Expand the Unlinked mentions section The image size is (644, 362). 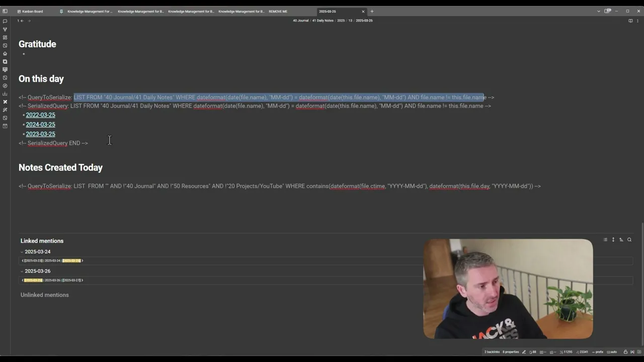point(45,295)
